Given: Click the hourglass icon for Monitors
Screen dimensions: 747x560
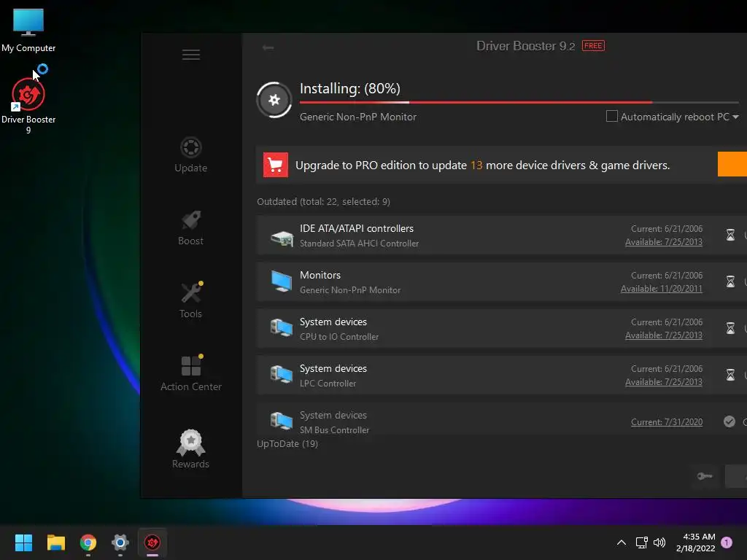Looking at the screenshot, I should pos(730,281).
